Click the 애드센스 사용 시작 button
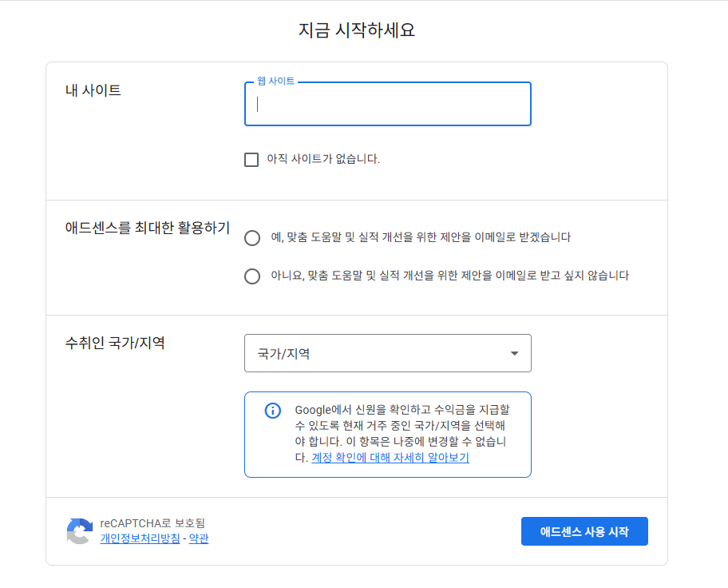728x588 pixels. click(584, 531)
